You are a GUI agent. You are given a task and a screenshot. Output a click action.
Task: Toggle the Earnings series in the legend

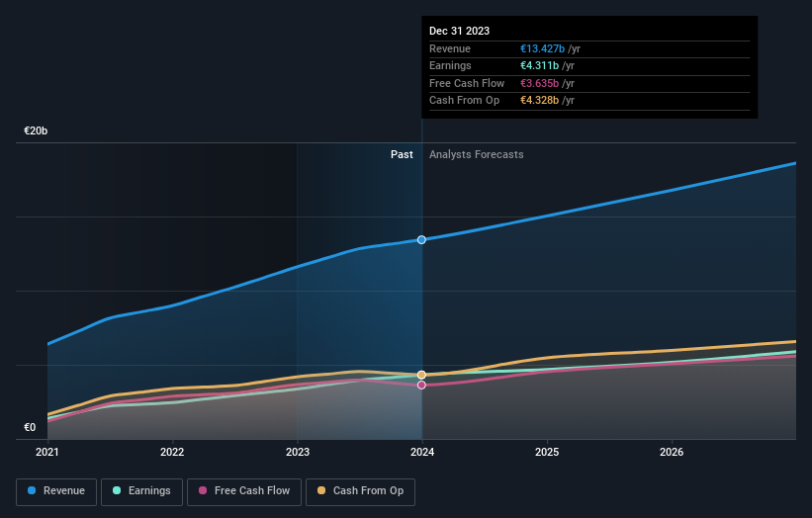click(141, 491)
